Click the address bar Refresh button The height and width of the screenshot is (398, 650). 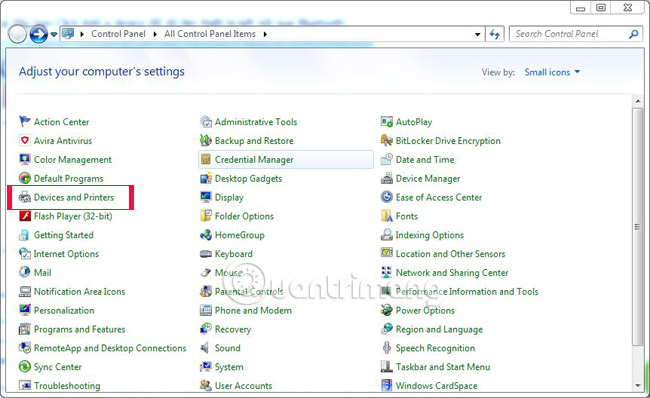point(494,34)
